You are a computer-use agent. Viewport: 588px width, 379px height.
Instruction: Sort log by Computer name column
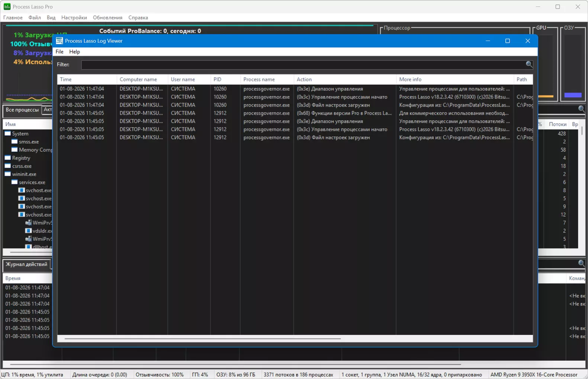pyautogui.click(x=142, y=80)
